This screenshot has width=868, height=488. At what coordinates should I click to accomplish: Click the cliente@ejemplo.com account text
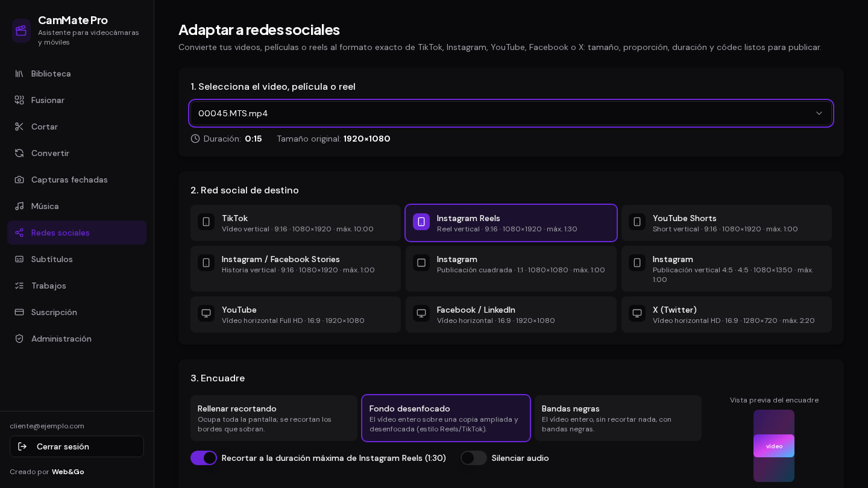(47, 426)
